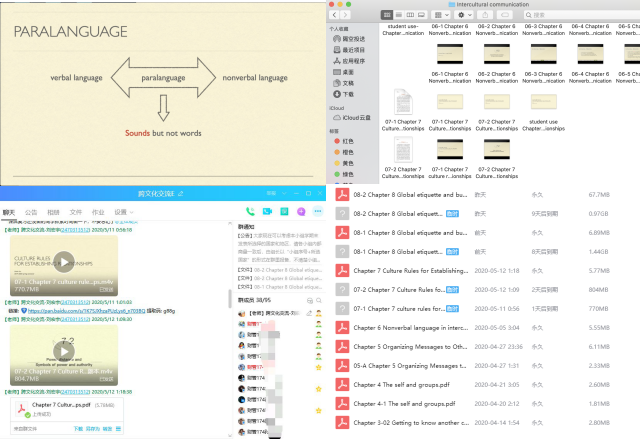Search group members with the magnifier icon
Viewport: 641px width, 439px height.
(318, 300)
